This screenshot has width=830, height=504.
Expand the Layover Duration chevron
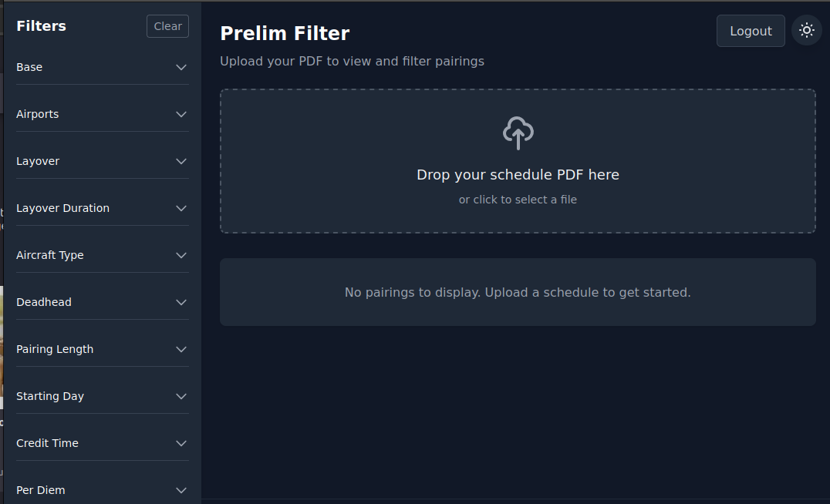(181, 208)
